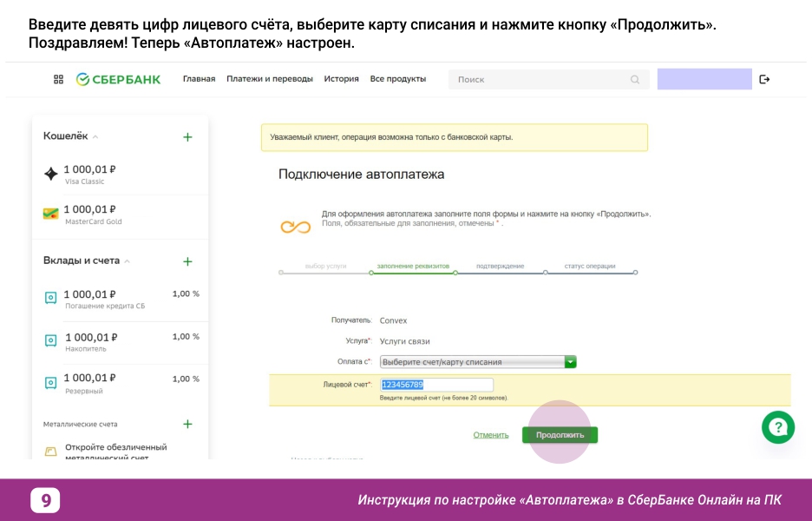The image size is (812, 521).
Task: Select the выбор услуги step
Action: coord(325,266)
